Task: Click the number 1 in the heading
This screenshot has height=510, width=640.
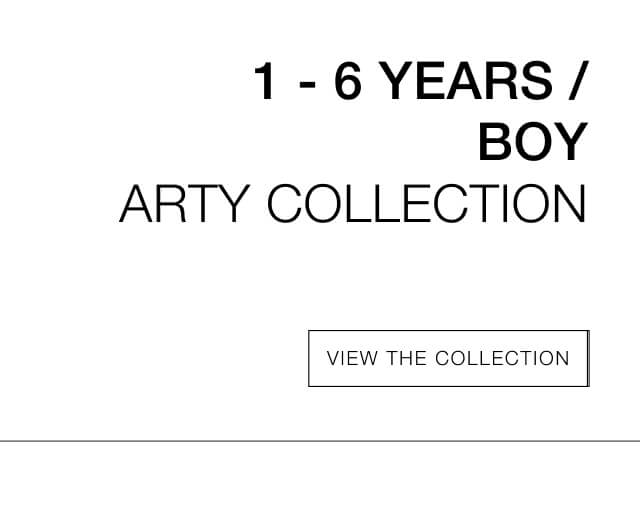Action: [x=264, y=80]
